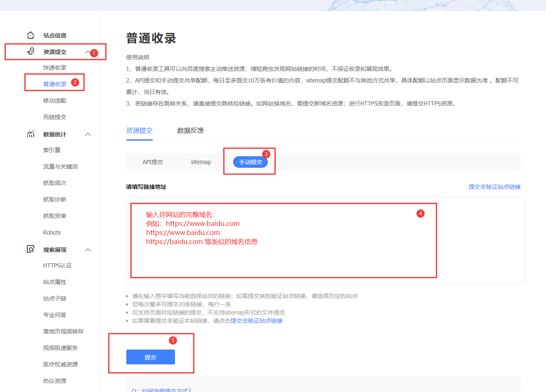The height and width of the screenshot is (392, 546).
Task: Switch to the 数据反馈 tab
Action: tap(190, 131)
